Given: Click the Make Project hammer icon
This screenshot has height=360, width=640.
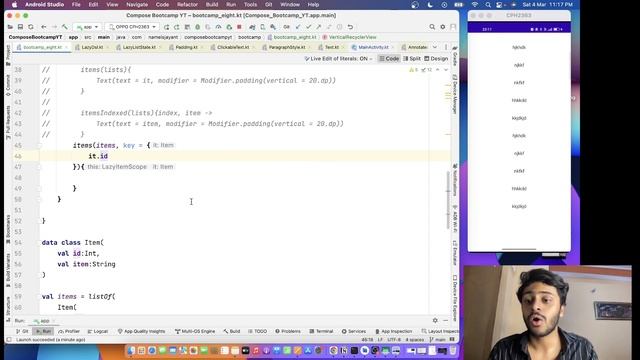Looking at the screenshot, I should [x=65, y=27].
